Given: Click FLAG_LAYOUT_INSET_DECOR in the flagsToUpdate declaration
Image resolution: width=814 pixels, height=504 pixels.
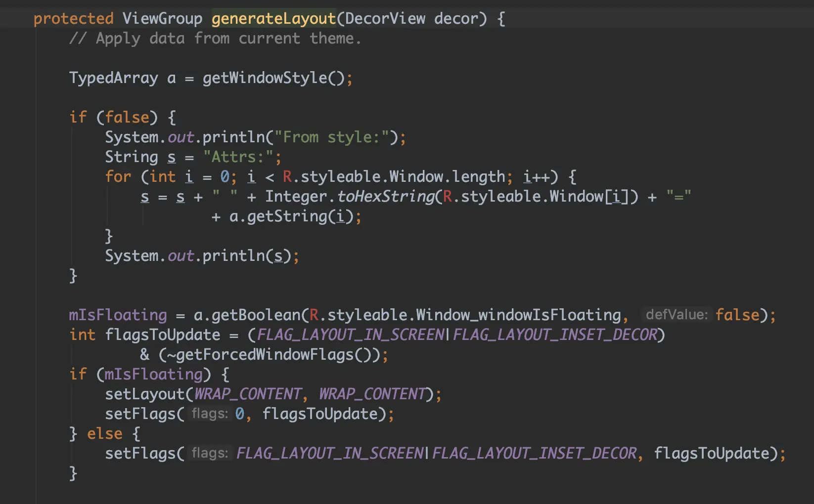Looking at the screenshot, I should pos(555,335).
